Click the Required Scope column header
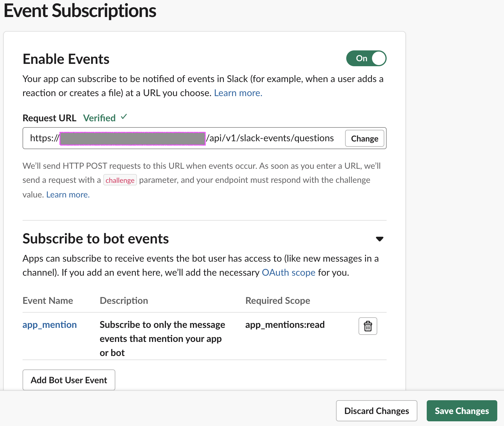This screenshot has height=426, width=504. 277,301
